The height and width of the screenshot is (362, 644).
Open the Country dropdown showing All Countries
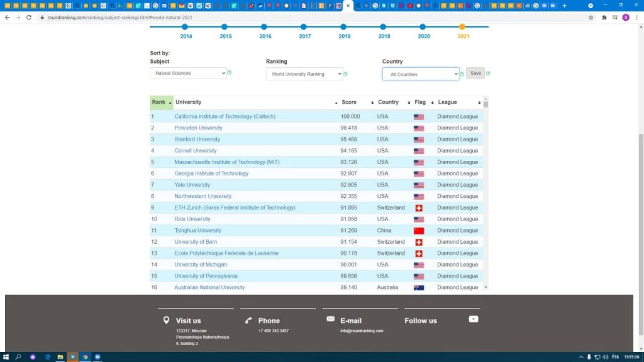[x=421, y=74]
